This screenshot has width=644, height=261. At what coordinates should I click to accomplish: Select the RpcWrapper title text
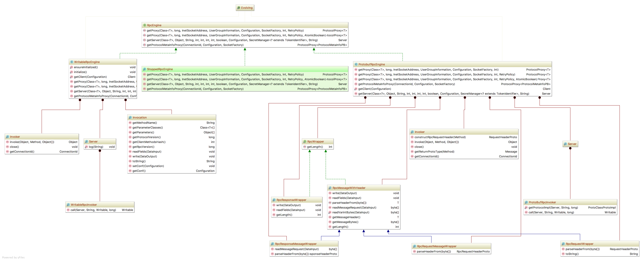[x=316, y=142]
